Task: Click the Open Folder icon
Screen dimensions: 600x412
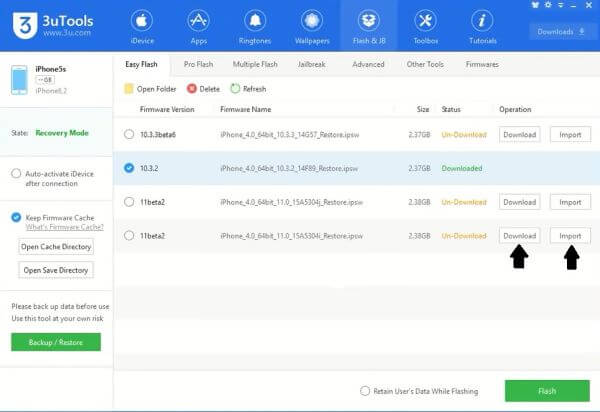Action: pyautogui.click(x=129, y=89)
